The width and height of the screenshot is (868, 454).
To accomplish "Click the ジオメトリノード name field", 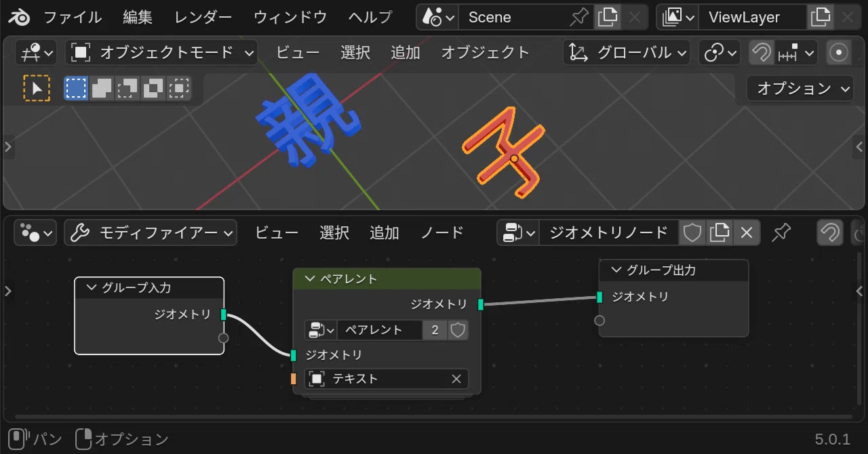I will (x=609, y=233).
